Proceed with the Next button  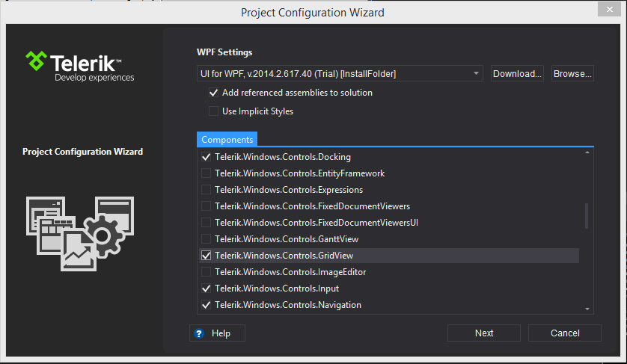pos(484,333)
